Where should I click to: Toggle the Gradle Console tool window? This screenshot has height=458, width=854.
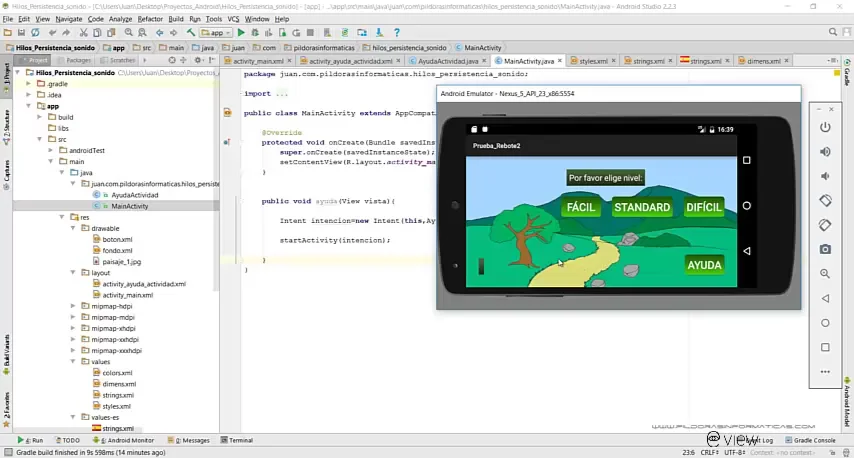[810, 440]
